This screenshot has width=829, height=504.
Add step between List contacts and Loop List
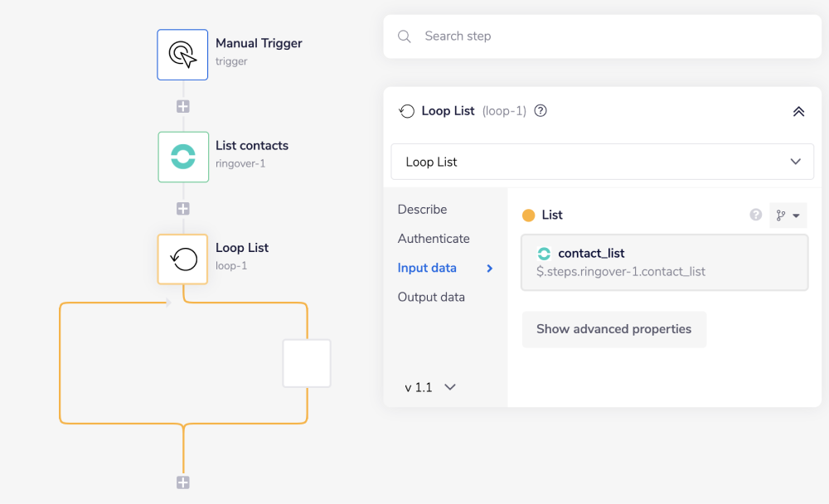click(x=183, y=209)
